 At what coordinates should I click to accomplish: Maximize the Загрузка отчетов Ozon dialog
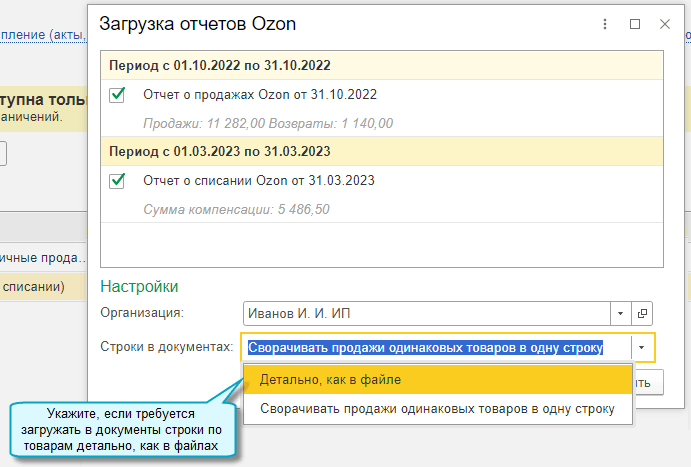tap(635, 24)
